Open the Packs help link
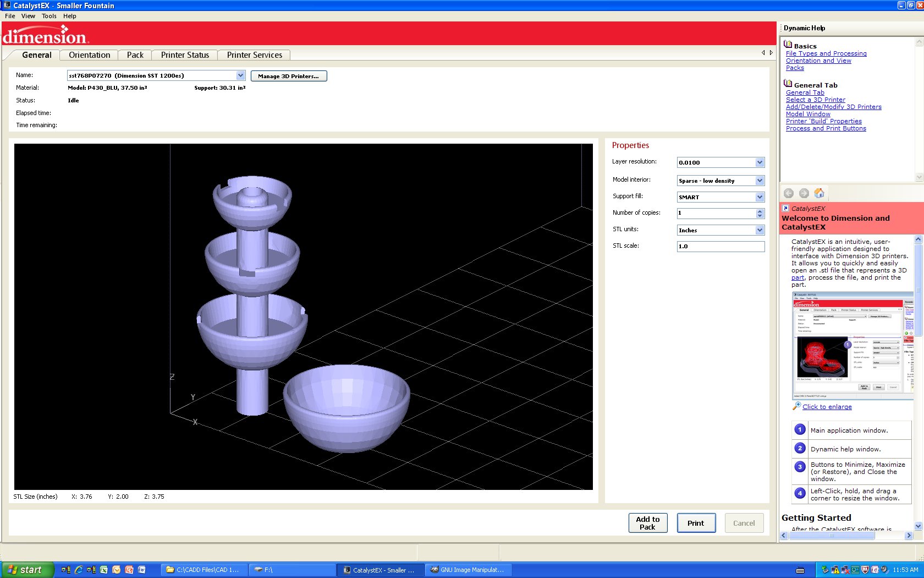 point(795,68)
